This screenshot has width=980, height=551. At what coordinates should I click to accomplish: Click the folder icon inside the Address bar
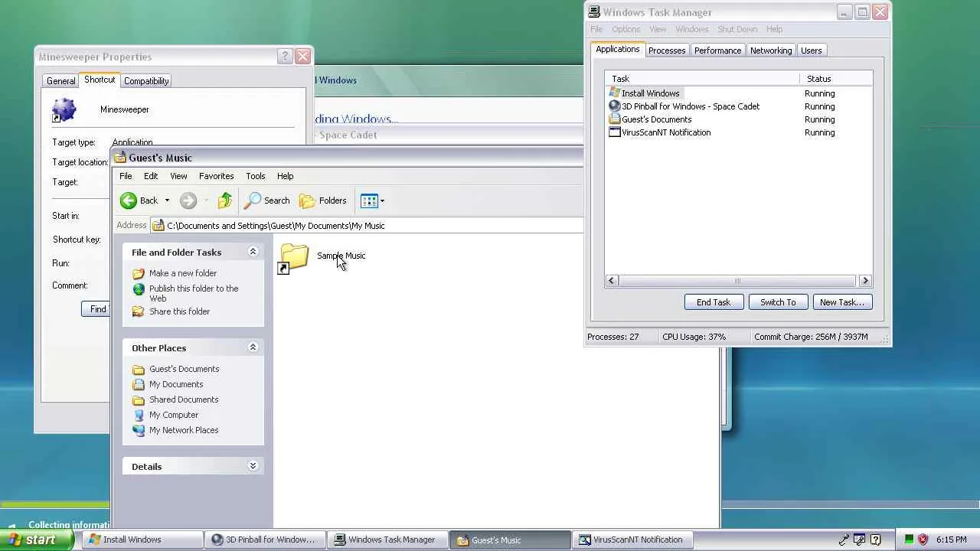click(x=158, y=226)
